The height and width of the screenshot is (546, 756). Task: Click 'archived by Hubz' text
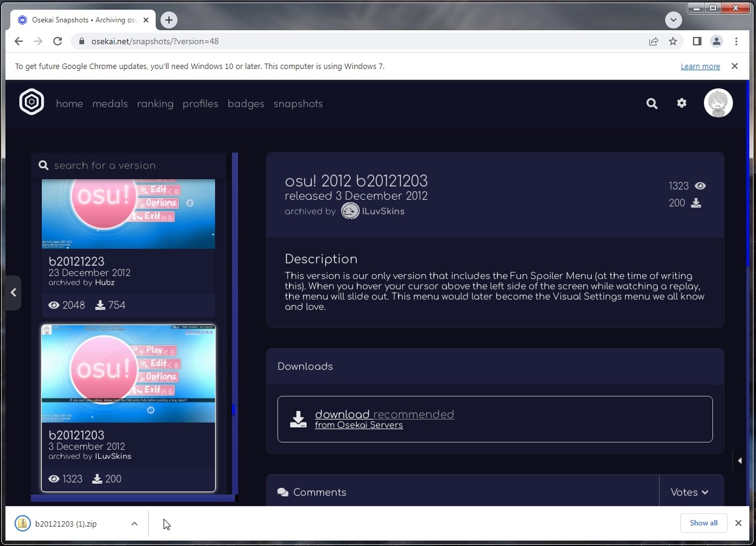pos(82,283)
